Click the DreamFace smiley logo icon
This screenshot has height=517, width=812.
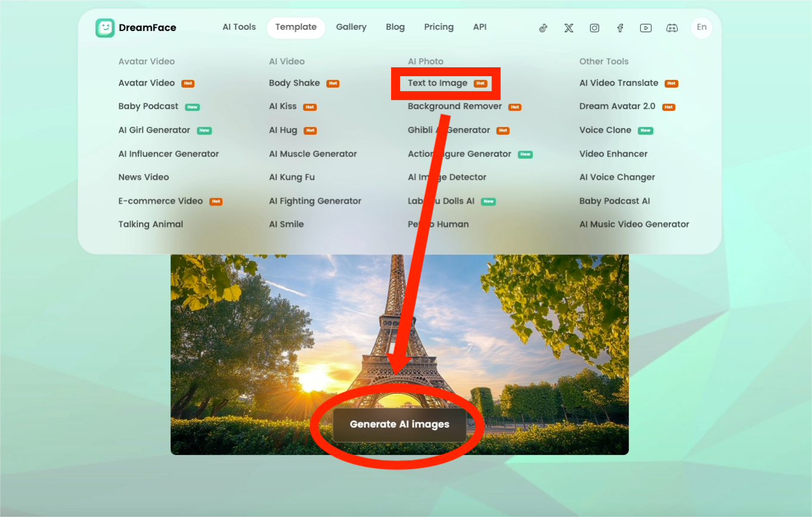(105, 28)
